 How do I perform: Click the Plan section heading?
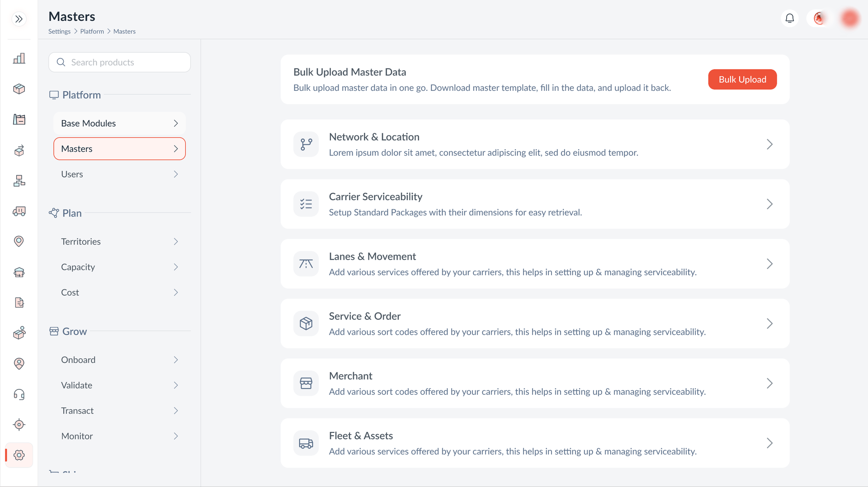tap(72, 213)
